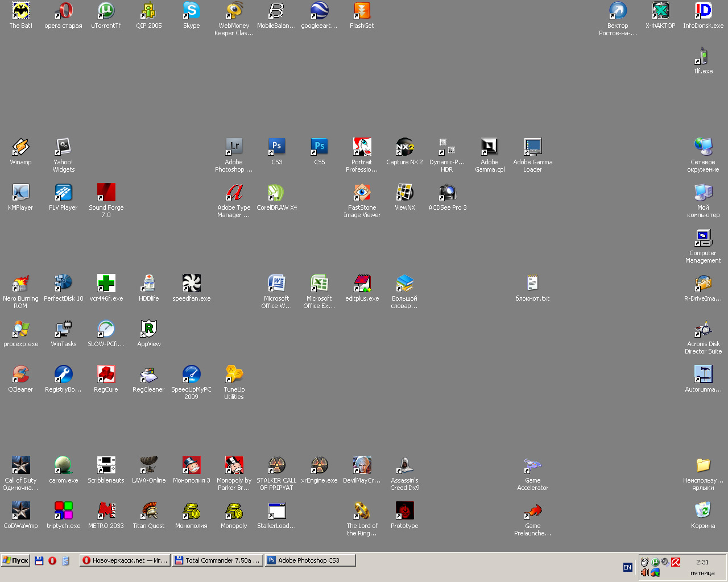The width and height of the screenshot is (728, 582).
Task: Launch speedfan.exe icon
Action: click(x=192, y=283)
